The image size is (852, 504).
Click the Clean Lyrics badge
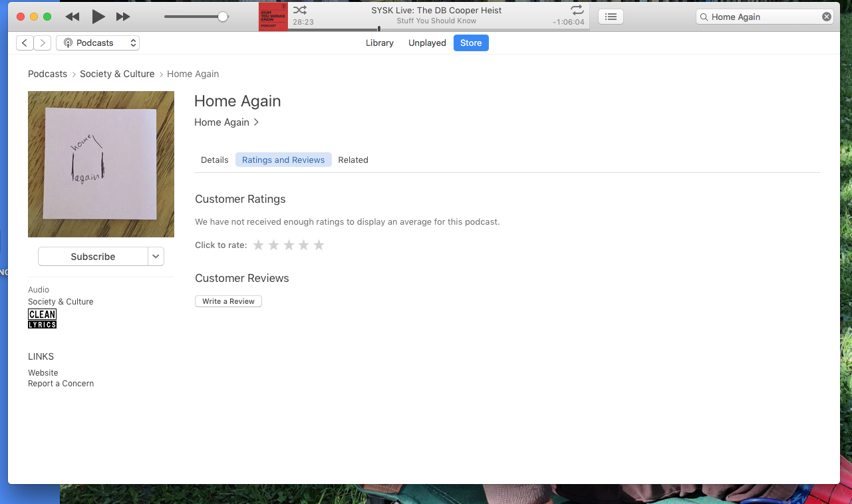(x=42, y=318)
